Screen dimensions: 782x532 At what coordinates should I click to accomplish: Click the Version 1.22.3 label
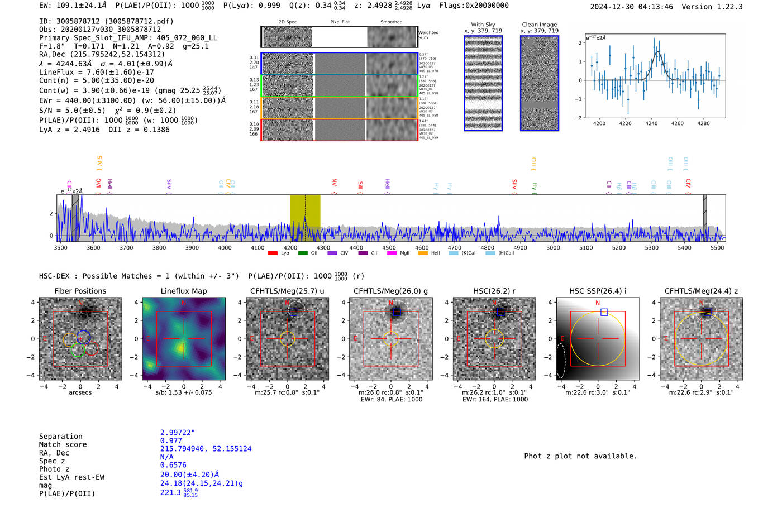pyautogui.click(x=712, y=7)
